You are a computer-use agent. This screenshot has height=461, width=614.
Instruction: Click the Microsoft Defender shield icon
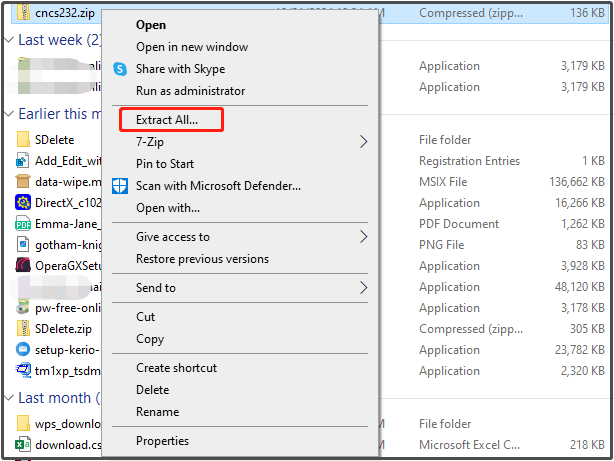point(120,186)
